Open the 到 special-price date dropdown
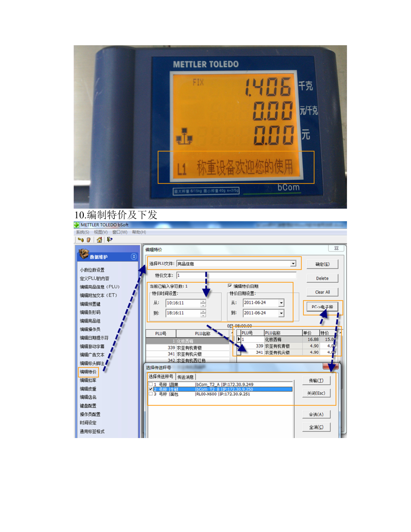Viewport: 411px width, 532px height. [281, 313]
